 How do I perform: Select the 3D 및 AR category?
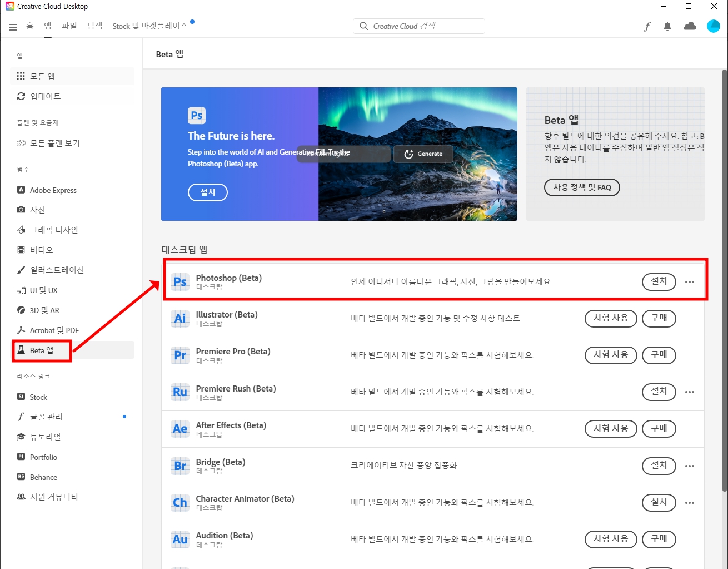(x=72, y=310)
